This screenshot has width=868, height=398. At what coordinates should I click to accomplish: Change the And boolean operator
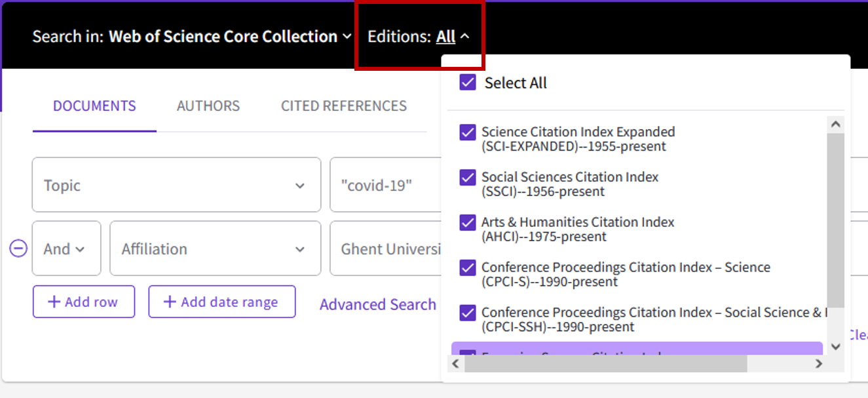66,249
